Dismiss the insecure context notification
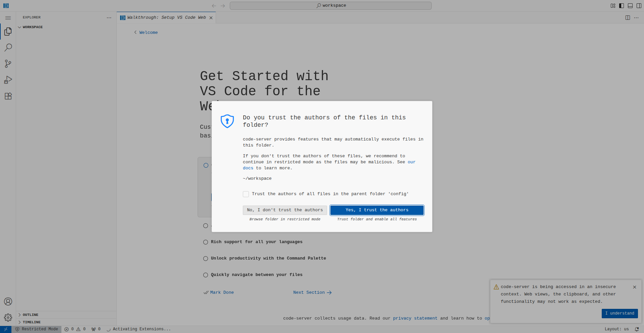The image size is (644, 333). click(x=635, y=287)
